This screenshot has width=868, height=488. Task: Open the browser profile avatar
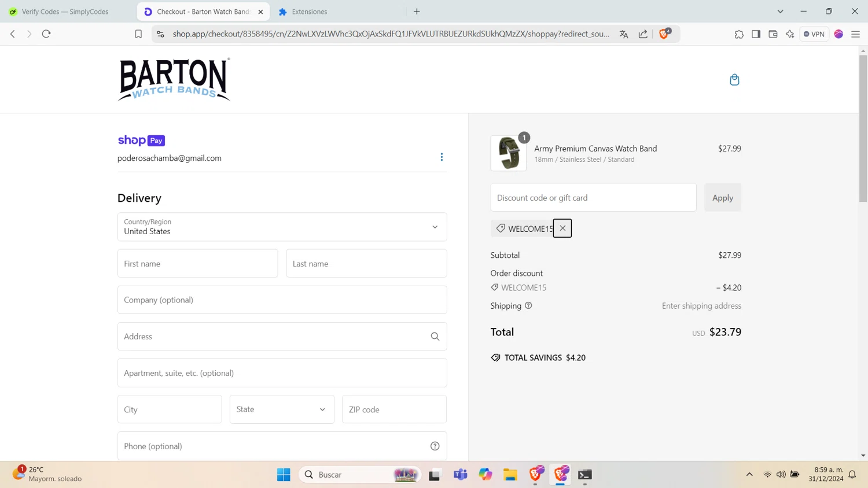pos(838,34)
